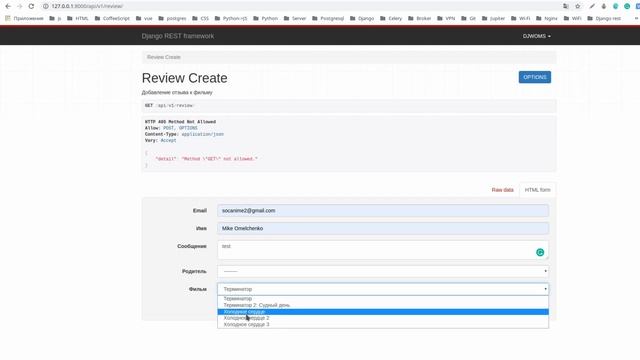Click the Имя field with Mike Omelchenko
The image size is (640, 360).
pos(383,229)
